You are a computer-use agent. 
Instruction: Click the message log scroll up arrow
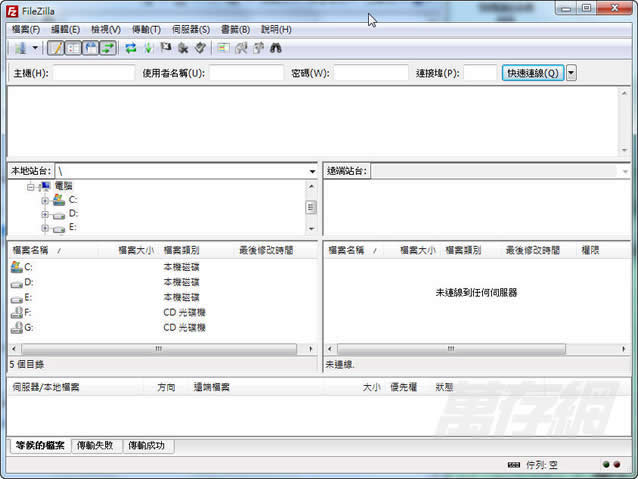[624, 93]
